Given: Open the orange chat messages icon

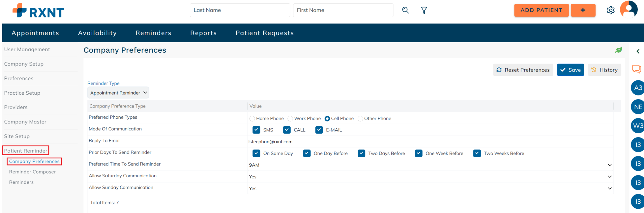Looking at the screenshot, I should click(x=636, y=69).
